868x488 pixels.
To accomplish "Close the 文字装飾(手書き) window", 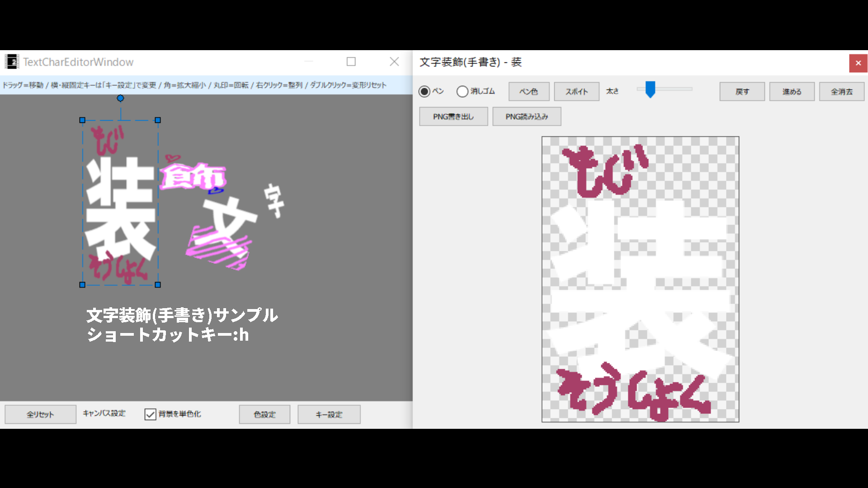I will click(x=858, y=63).
